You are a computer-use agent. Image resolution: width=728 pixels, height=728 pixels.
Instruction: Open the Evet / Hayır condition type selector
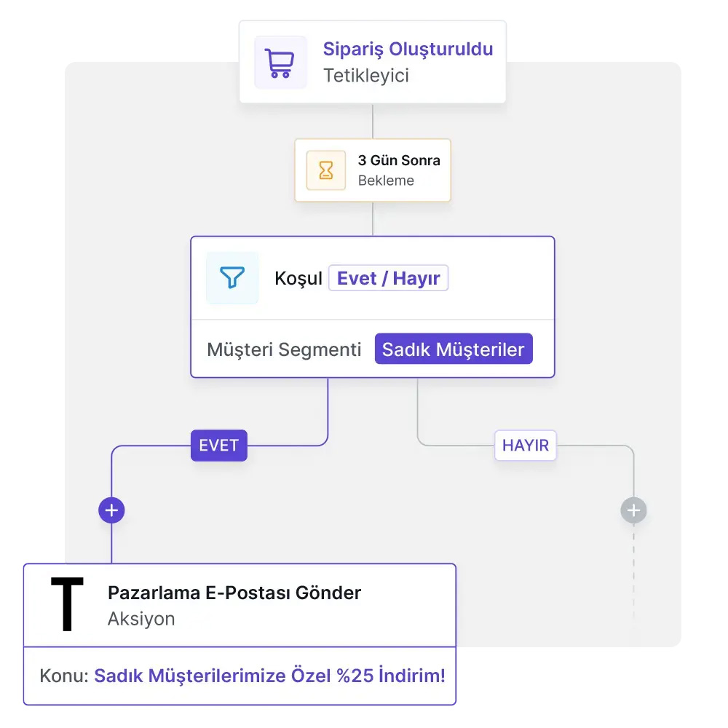[x=388, y=278]
